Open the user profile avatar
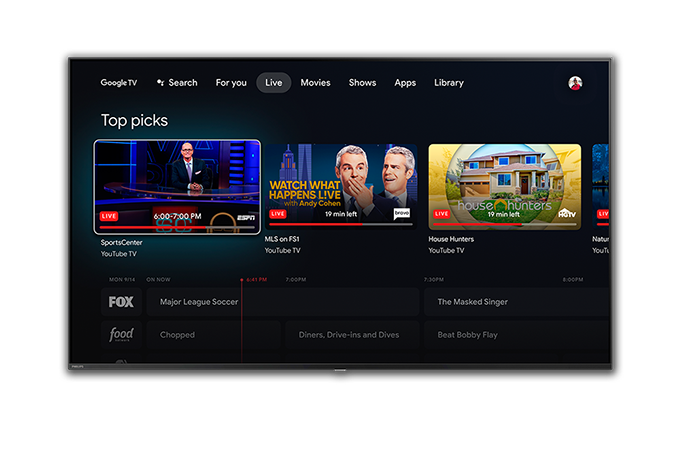The height and width of the screenshot is (449, 680). 575,83
